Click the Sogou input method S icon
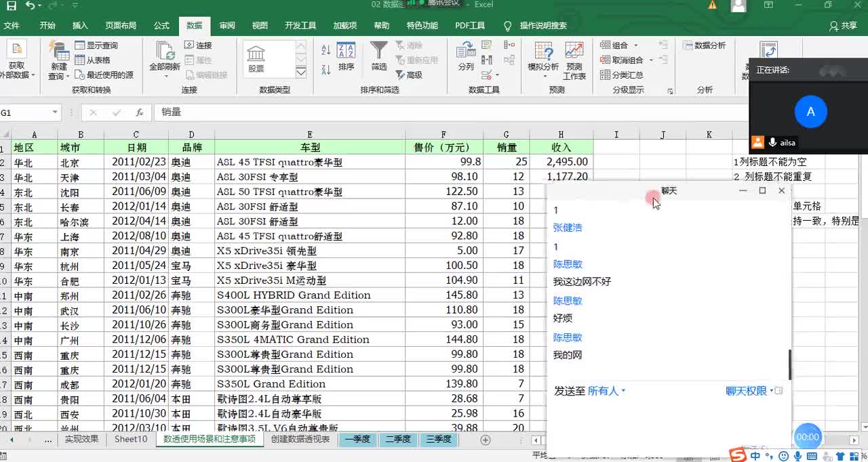Image resolution: width=868 pixels, height=462 pixels. [738, 455]
